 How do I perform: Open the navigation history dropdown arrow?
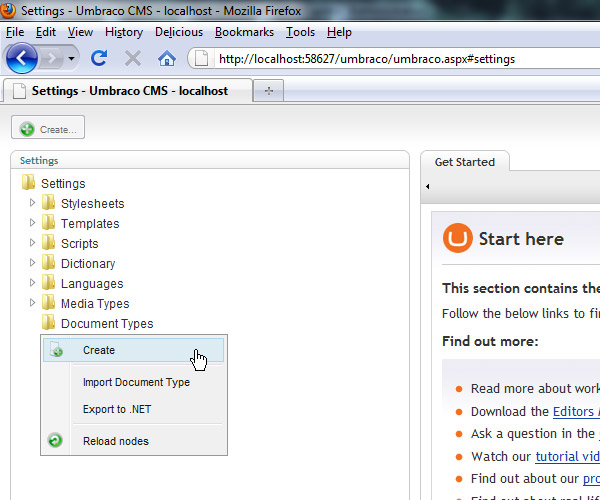point(71,59)
